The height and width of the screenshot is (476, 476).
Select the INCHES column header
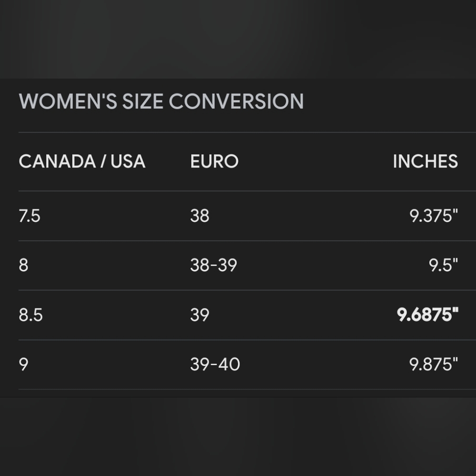click(425, 161)
